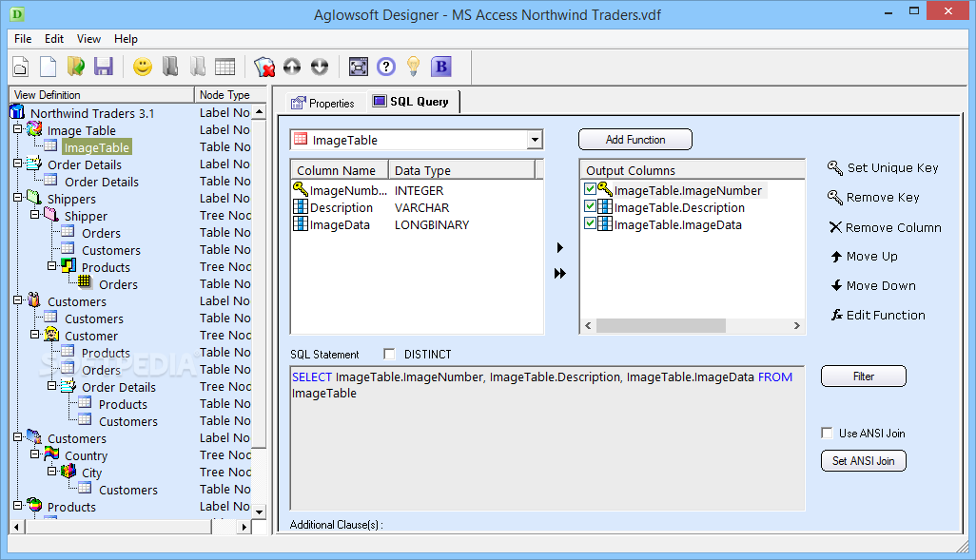The width and height of the screenshot is (976, 560).
Task: Click Move Up
Action: [x=864, y=257]
